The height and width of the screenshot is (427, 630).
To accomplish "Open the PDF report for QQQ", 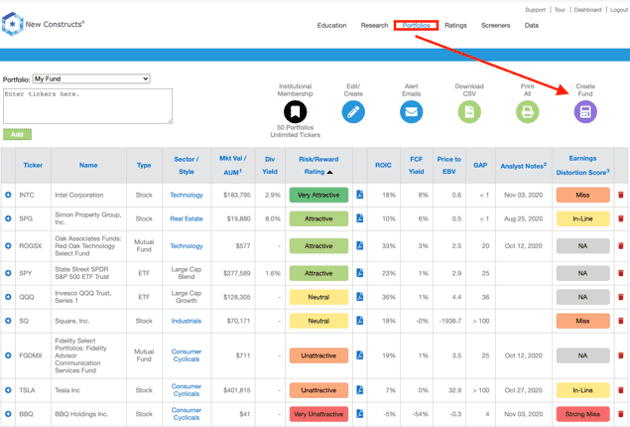I will (360, 297).
